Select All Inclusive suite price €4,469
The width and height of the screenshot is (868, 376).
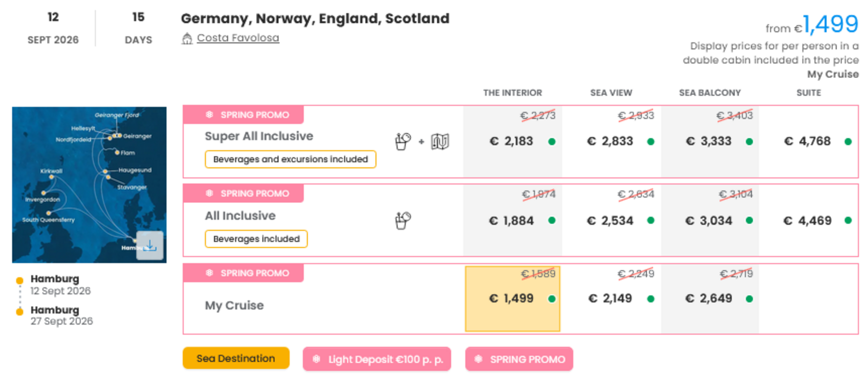click(x=808, y=220)
